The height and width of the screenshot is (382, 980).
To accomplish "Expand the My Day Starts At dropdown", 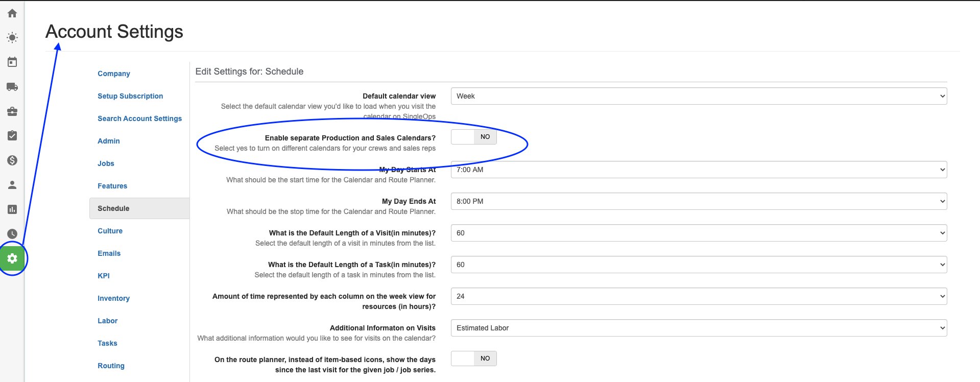I will 698,170.
